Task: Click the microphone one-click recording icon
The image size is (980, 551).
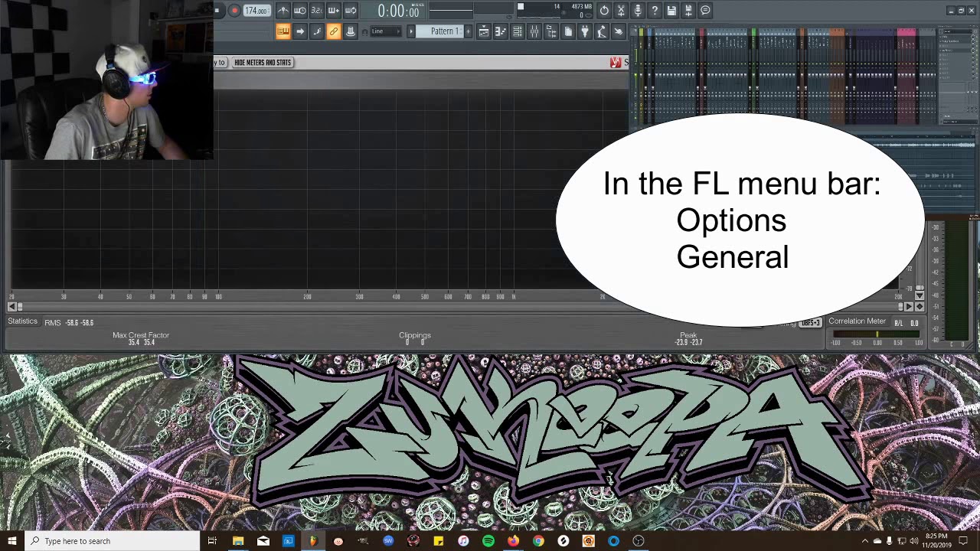Action: pos(638,11)
